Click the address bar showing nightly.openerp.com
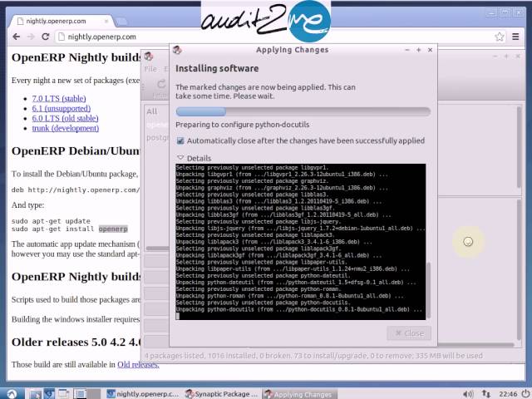Screen dimensions: 532x399 [x=275, y=37]
